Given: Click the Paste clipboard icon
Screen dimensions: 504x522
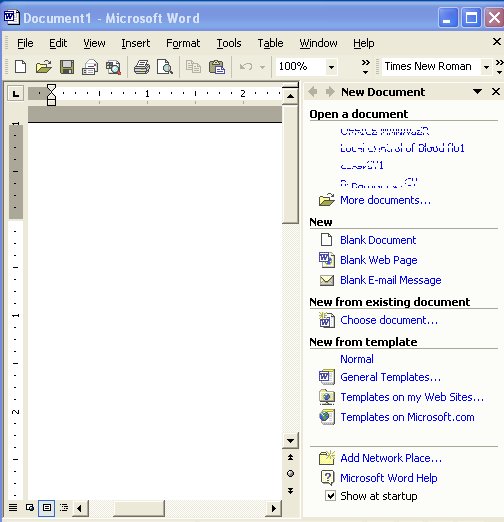Looking at the screenshot, I should (x=217, y=67).
